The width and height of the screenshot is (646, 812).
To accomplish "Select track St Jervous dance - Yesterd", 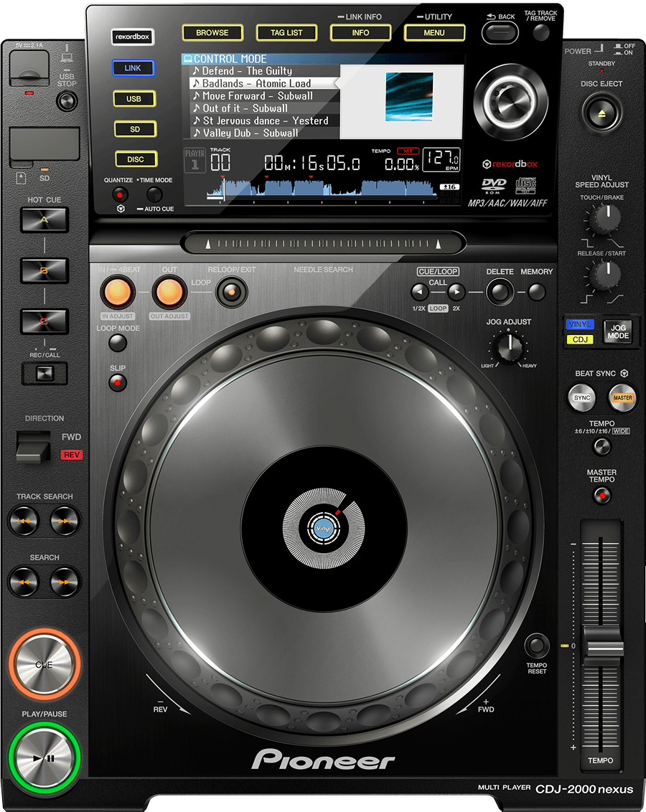I will [x=265, y=121].
